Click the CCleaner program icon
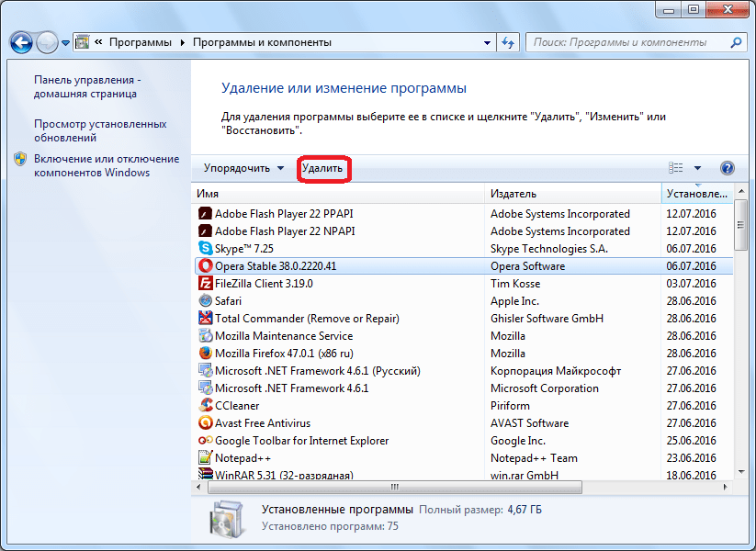This screenshot has height=551, width=756. tap(206, 405)
